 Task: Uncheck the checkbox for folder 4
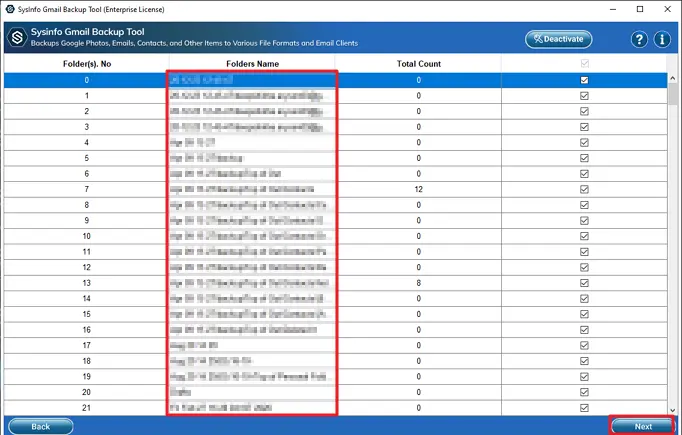click(585, 143)
